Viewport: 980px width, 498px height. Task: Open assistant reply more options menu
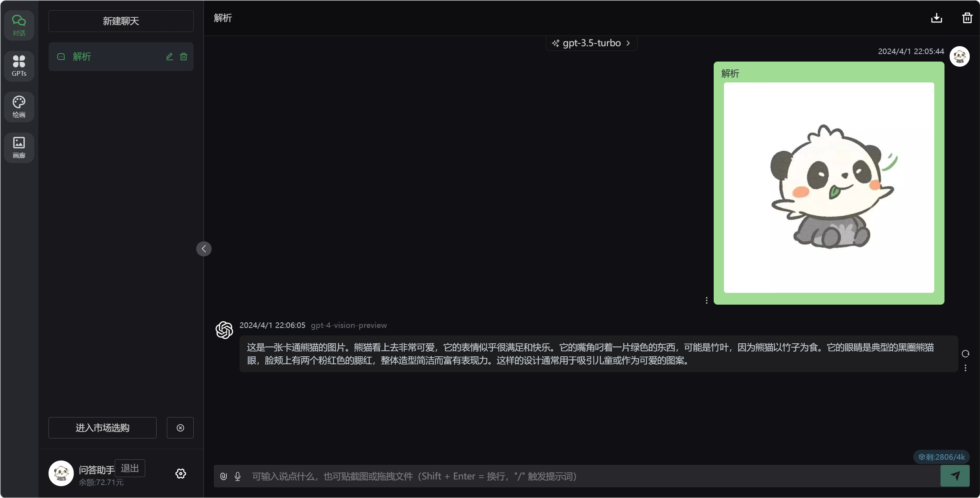point(965,368)
